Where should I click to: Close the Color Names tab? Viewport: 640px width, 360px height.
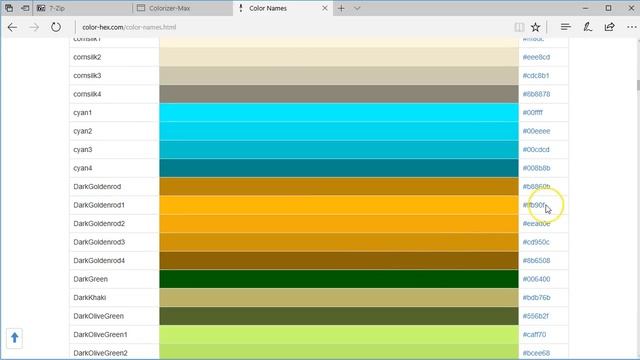coord(325,8)
